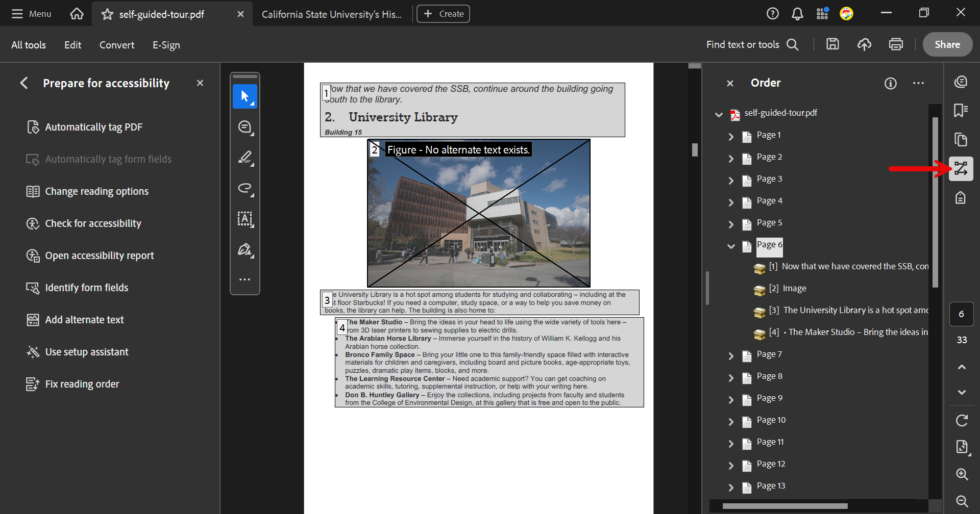Expand Page 1 in the Order tree

(731, 137)
